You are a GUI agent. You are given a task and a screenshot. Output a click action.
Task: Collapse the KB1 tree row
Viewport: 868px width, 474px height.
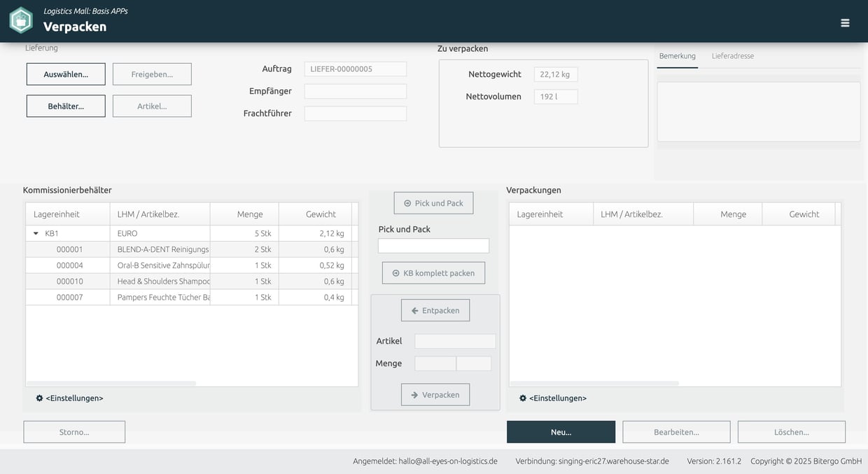[36, 233]
